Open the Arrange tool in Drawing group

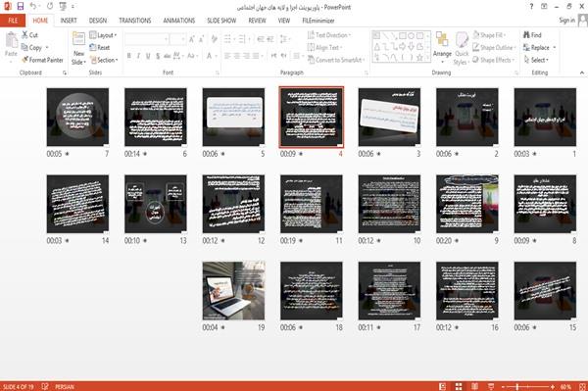(442, 45)
